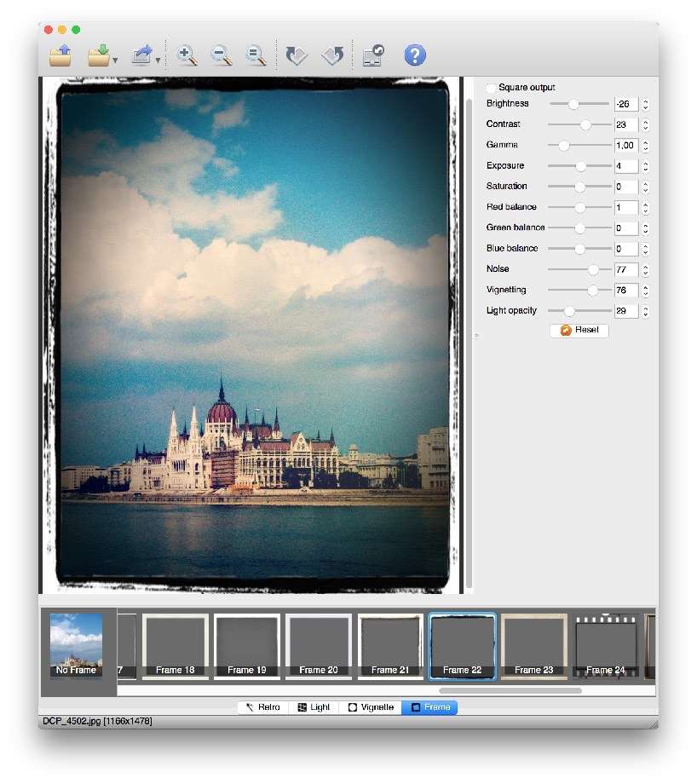Select the Frame 24 thumbnail
The width and height of the screenshot is (697, 784).
click(606, 645)
